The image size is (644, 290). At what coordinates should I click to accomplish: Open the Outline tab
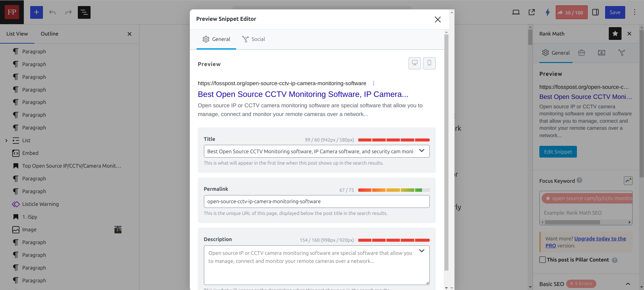click(x=49, y=34)
